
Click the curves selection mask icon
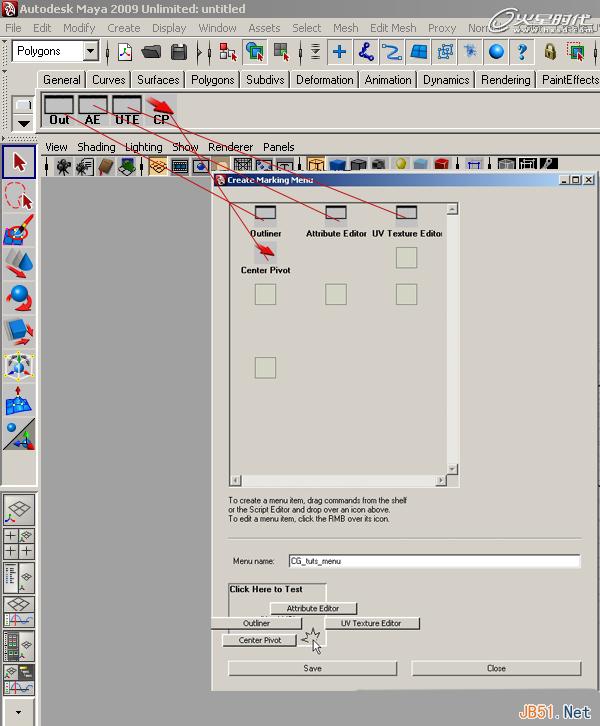(x=392, y=51)
